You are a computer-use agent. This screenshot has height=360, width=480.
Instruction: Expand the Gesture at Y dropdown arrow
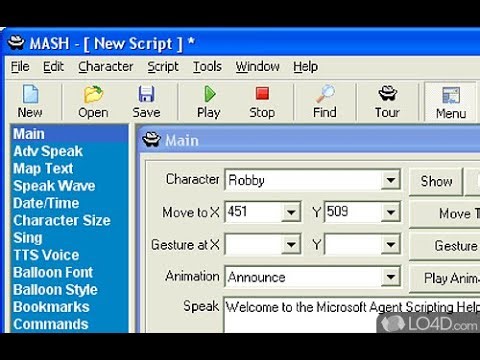coord(391,245)
